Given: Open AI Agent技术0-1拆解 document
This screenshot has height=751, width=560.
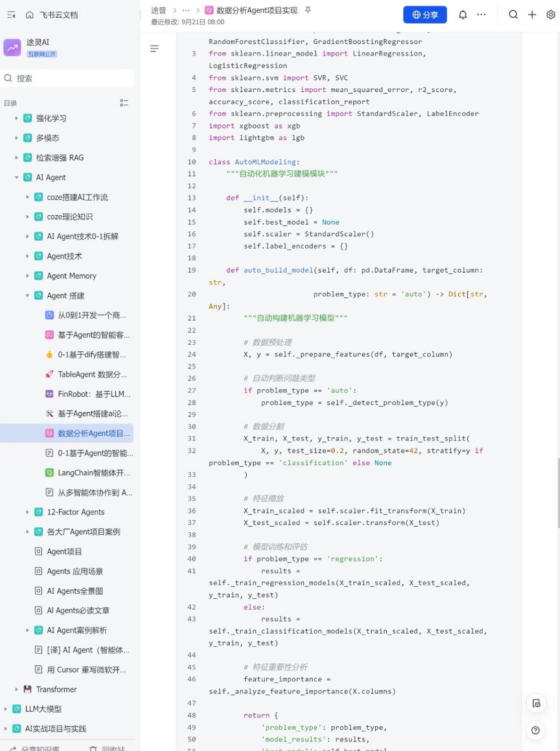Looking at the screenshot, I should [83, 236].
